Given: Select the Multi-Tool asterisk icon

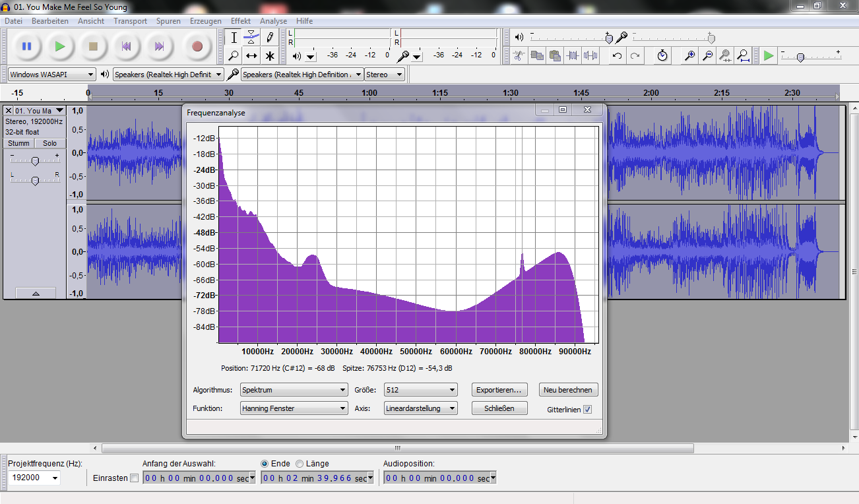Looking at the screenshot, I should [269, 55].
